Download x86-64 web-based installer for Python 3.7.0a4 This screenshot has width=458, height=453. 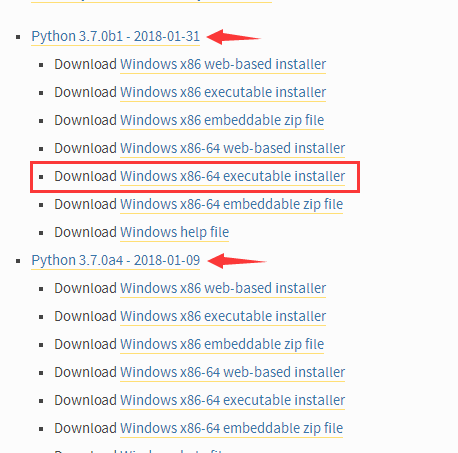[232, 372]
